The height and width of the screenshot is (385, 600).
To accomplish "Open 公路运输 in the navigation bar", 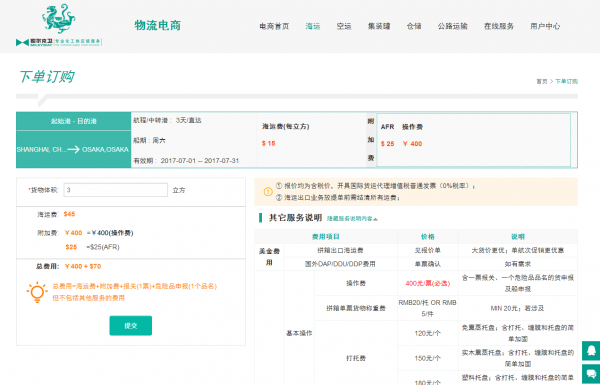I will 453,26.
